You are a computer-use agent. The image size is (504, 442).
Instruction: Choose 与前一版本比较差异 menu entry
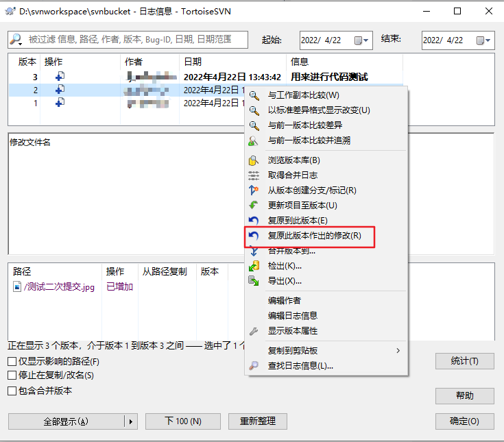point(326,125)
